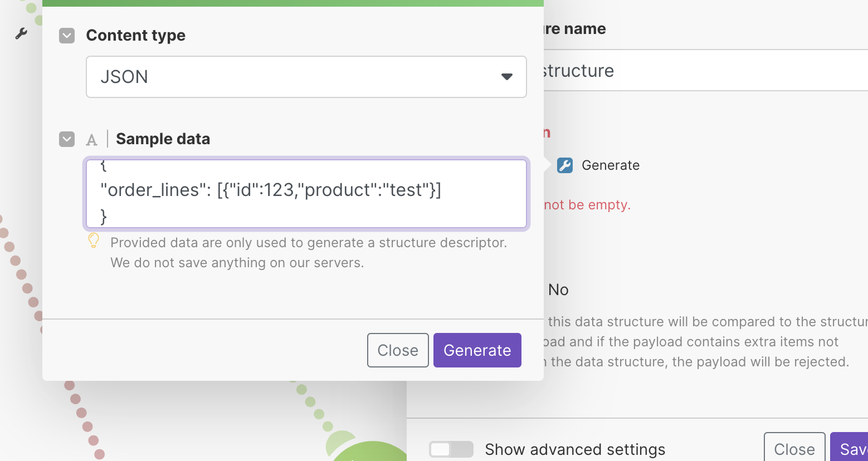Click the black wrench icon on the canvas

21,34
